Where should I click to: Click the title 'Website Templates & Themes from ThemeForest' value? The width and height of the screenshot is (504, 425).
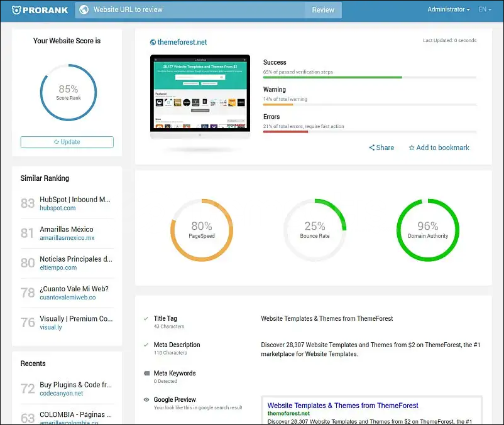coord(327,318)
